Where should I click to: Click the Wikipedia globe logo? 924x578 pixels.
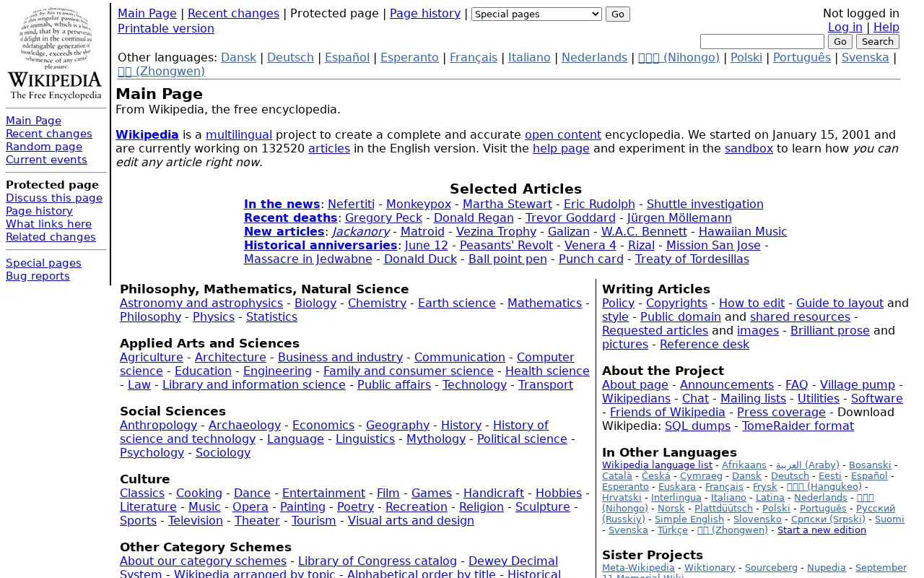pyautogui.click(x=55, y=53)
